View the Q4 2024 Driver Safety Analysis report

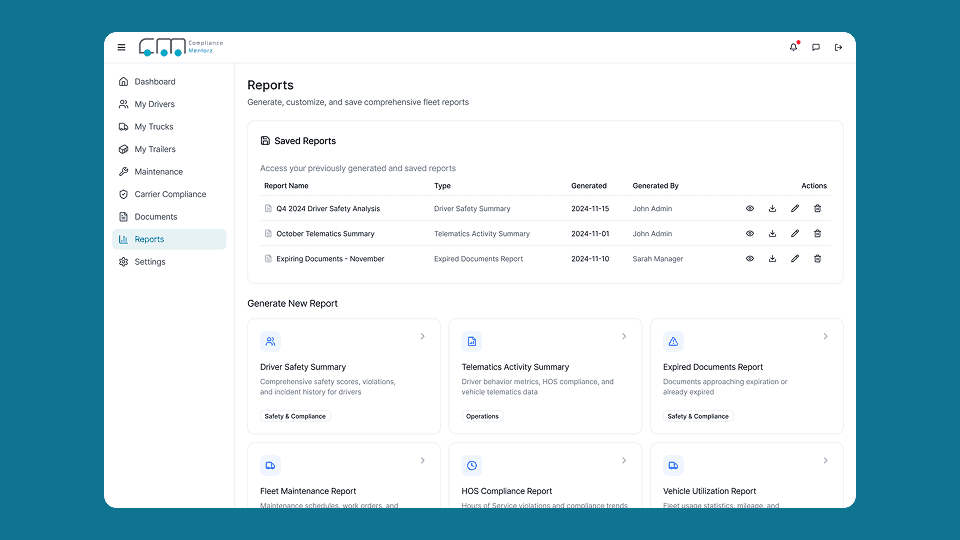[750, 209]
